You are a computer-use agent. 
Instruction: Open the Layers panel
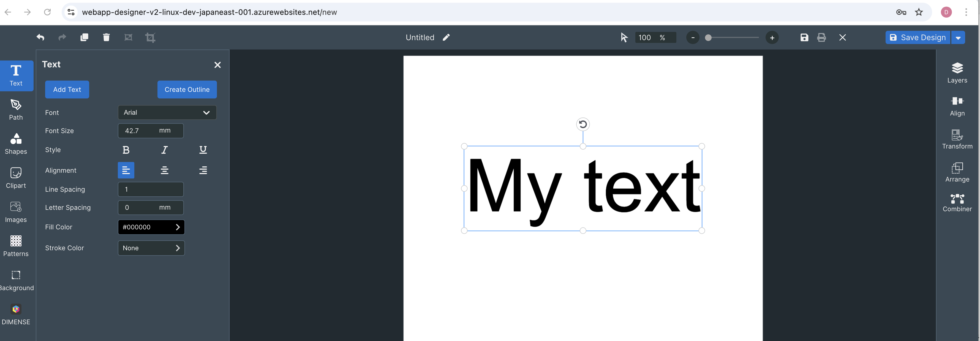coord(957,73)
